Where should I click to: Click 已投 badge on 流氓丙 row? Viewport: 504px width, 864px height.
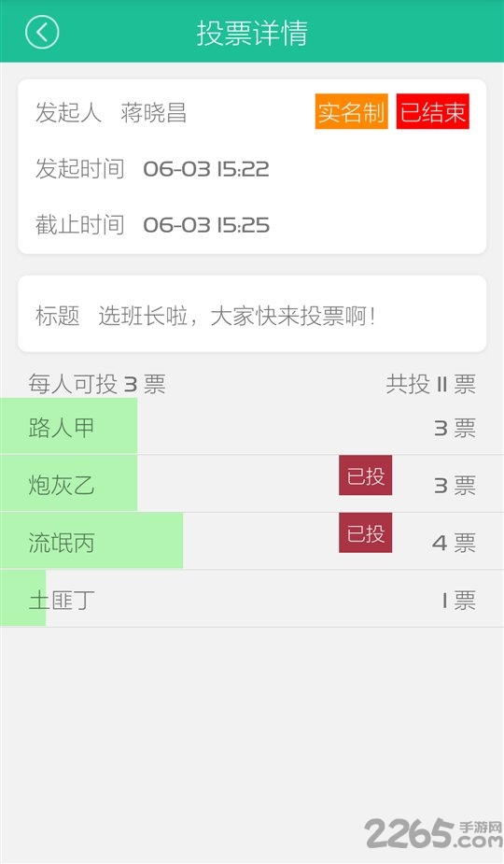pyautogui.click(x=365, y=532)
